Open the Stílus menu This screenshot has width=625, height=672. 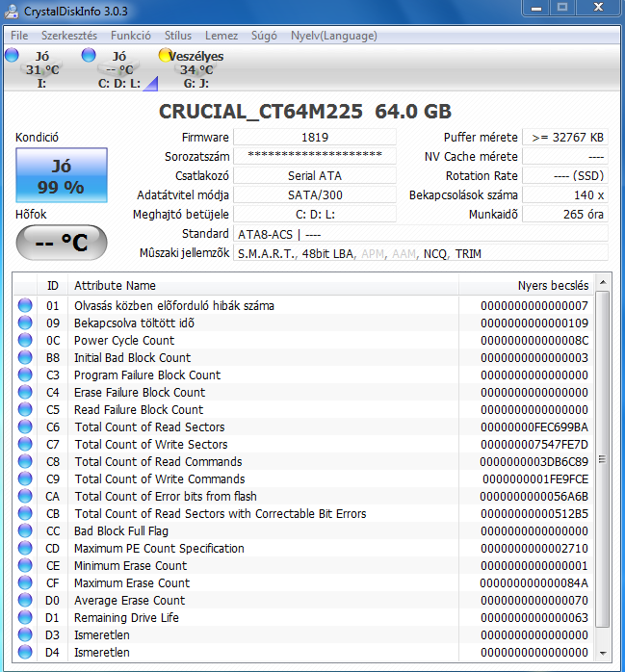coord(178,36)
